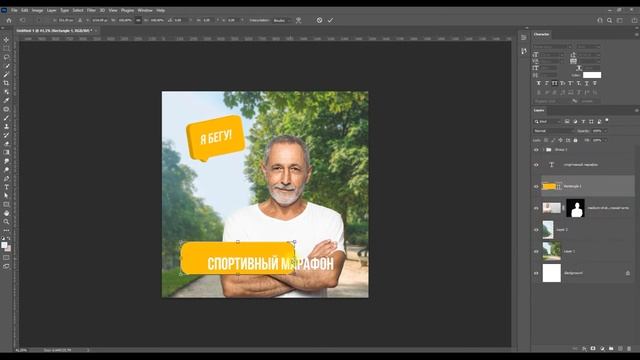The width and height of the screenshot is (640, 360).
Task: Click the Background layer lock icon
Action: [628, 273]
